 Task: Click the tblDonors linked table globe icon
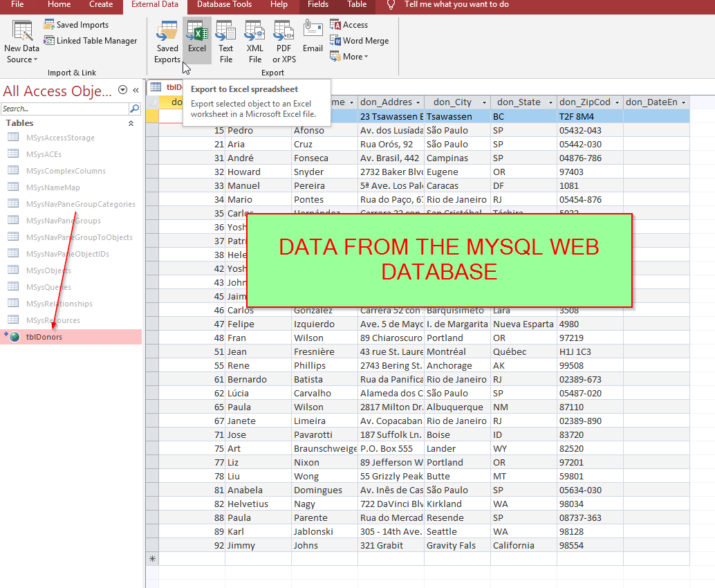[x=13, y=337]
